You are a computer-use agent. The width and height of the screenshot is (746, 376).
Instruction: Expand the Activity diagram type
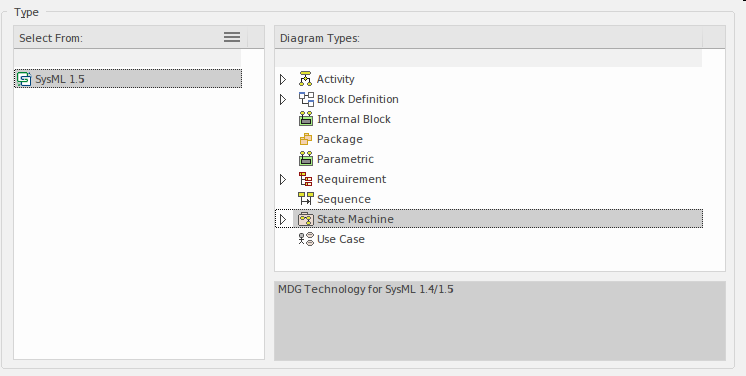(283, 79)
